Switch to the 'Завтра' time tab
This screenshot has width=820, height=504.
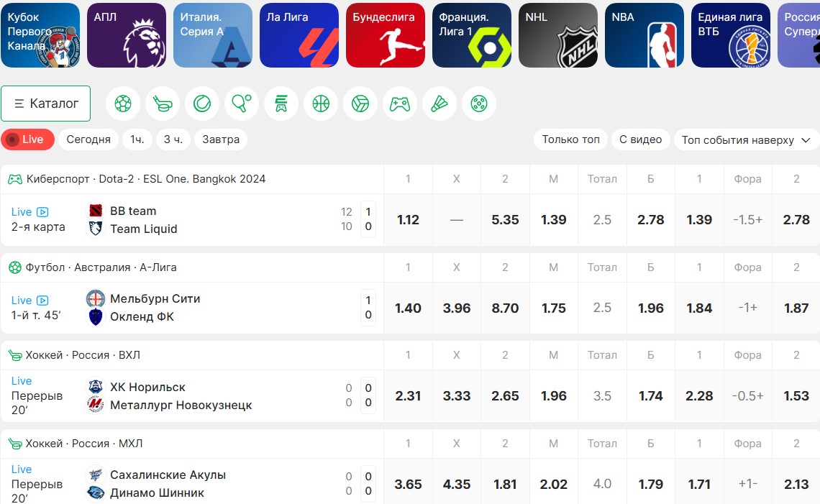click(221, 139)
